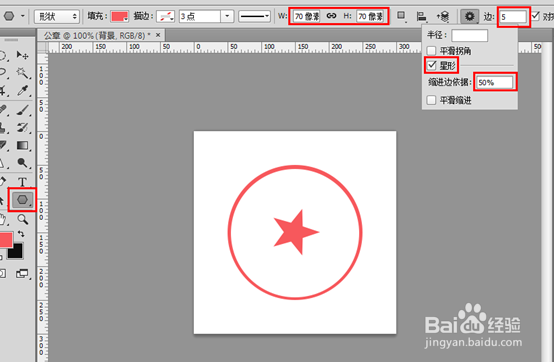
Task: Select the Horizontal Type tool
Action: coord(23,182)
